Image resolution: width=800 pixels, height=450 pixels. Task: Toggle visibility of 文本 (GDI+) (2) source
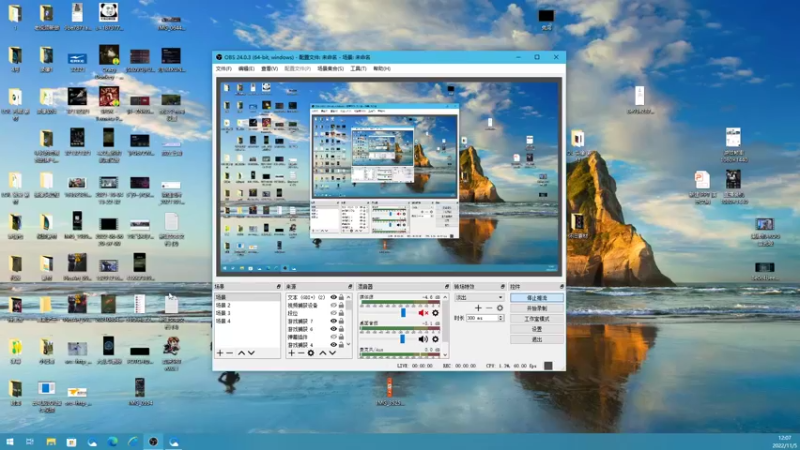[x=334, y=297]
